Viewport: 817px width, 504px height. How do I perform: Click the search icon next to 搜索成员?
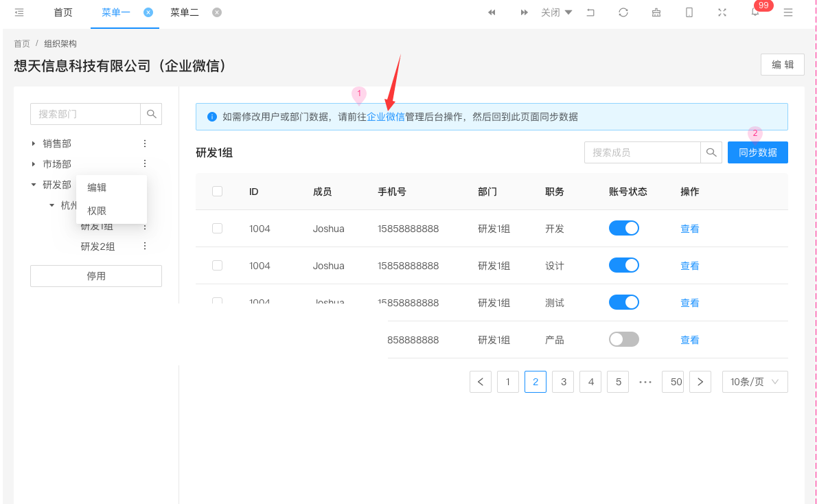(x=711, y=152)
